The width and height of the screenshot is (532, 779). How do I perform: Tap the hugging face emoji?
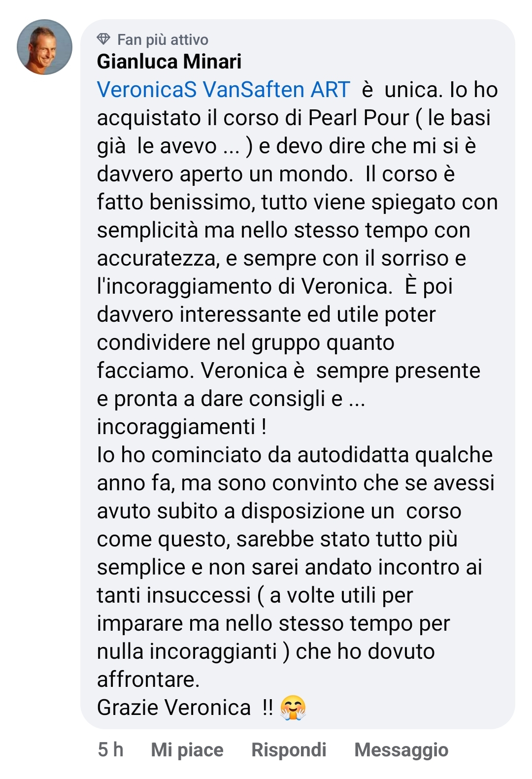pos(293,708)
